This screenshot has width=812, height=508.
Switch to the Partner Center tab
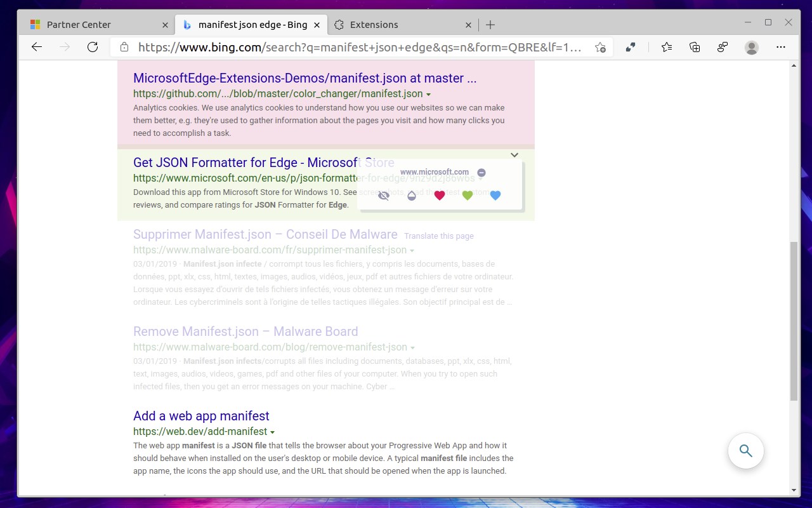(98, 25)
